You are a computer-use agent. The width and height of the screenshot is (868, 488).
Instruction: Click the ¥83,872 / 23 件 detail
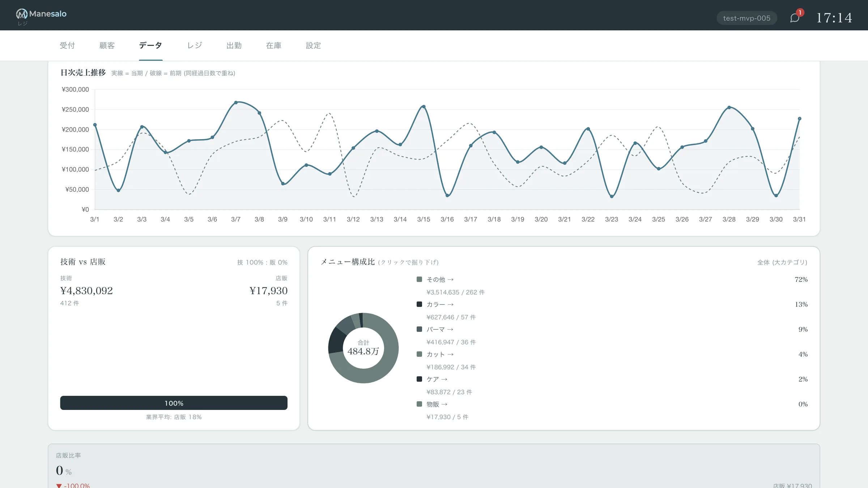[x=449, y=392]
